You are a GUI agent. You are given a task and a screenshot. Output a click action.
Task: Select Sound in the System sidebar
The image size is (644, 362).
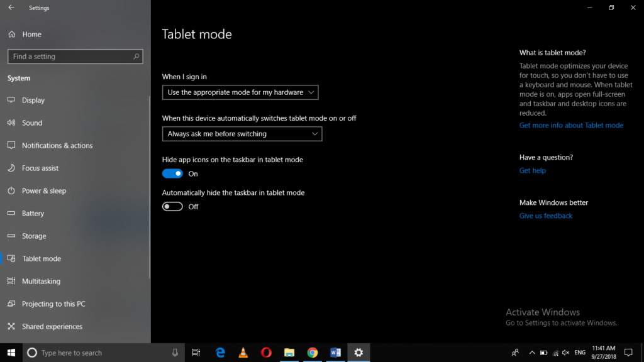tap(33, 123)
